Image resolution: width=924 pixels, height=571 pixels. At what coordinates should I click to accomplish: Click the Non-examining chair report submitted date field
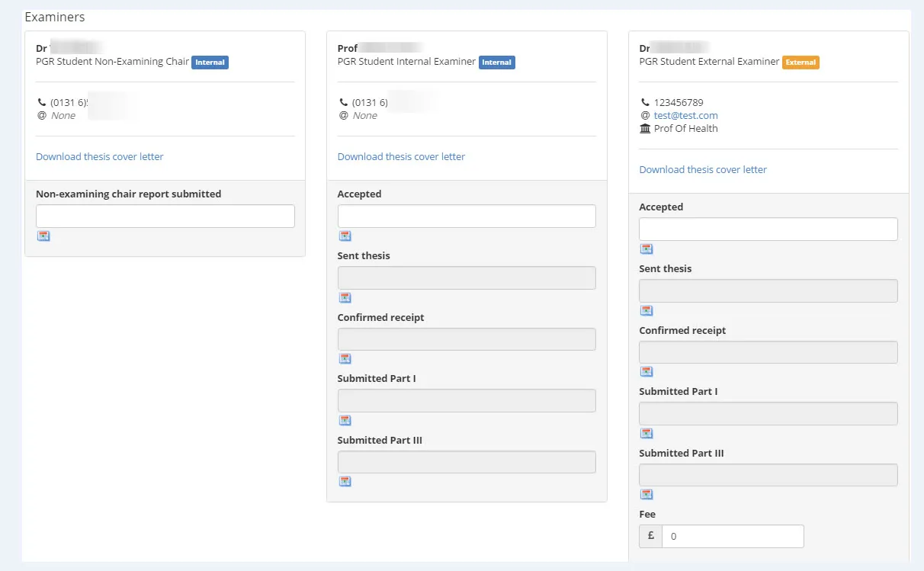coord(165,216)
